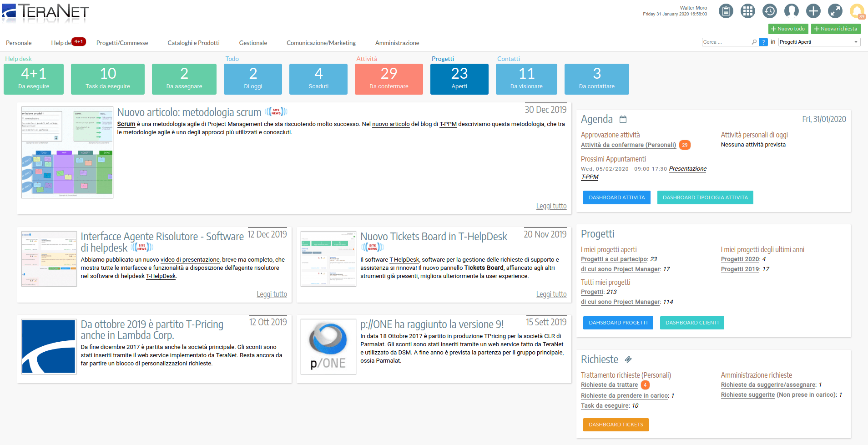
Task: Click Leggi tutto on Tickets Board article
Action: [551, 294]
